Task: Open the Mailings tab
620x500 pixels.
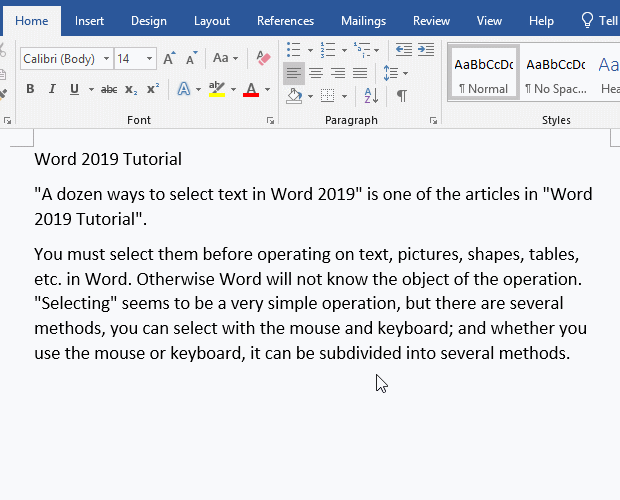Action: (x=363, y=21)
